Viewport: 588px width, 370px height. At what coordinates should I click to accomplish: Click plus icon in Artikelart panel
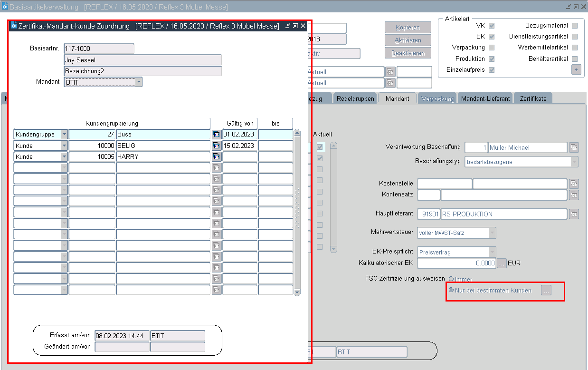pos(576,69)
